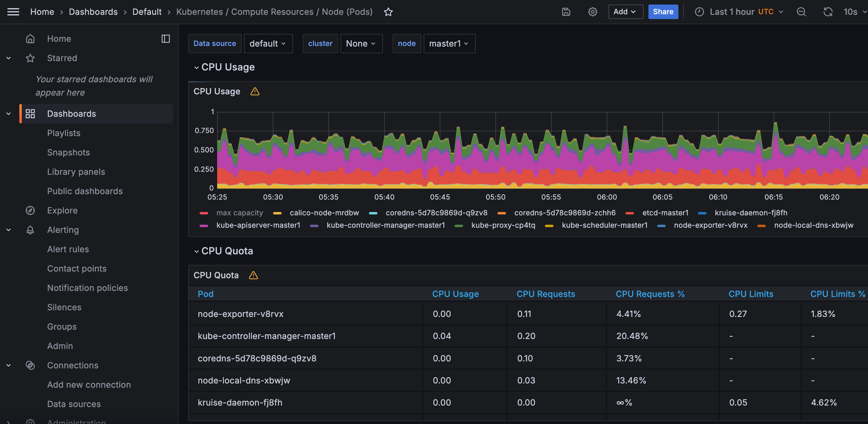The width and height of the screenshot is (868, 424).
Task: Collapse the Connections sidebar section
Action: [x=9, y=365]
